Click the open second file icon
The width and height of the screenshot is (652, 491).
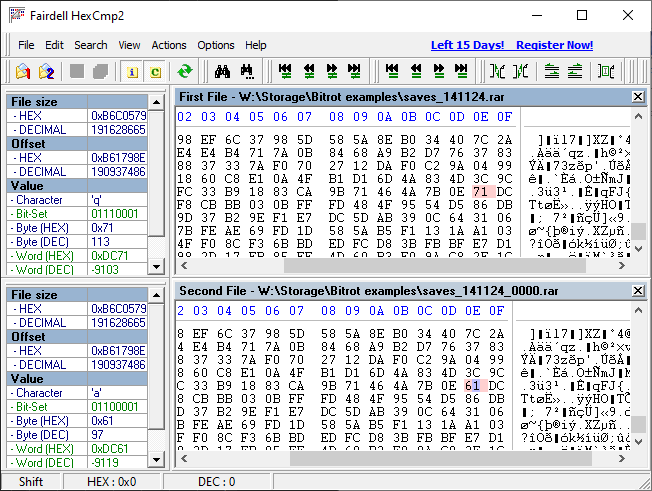(x=46, y=72)
